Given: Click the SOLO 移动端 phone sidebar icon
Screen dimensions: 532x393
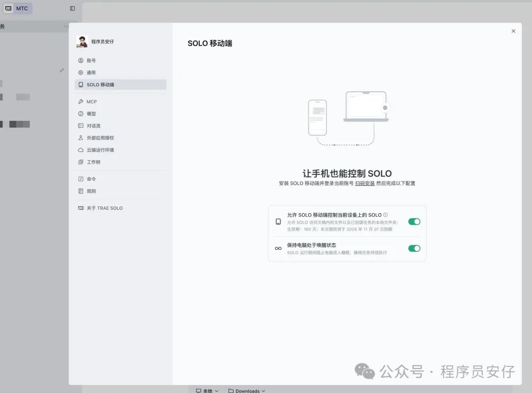Looking at the screenshot, I should (81, 85).
